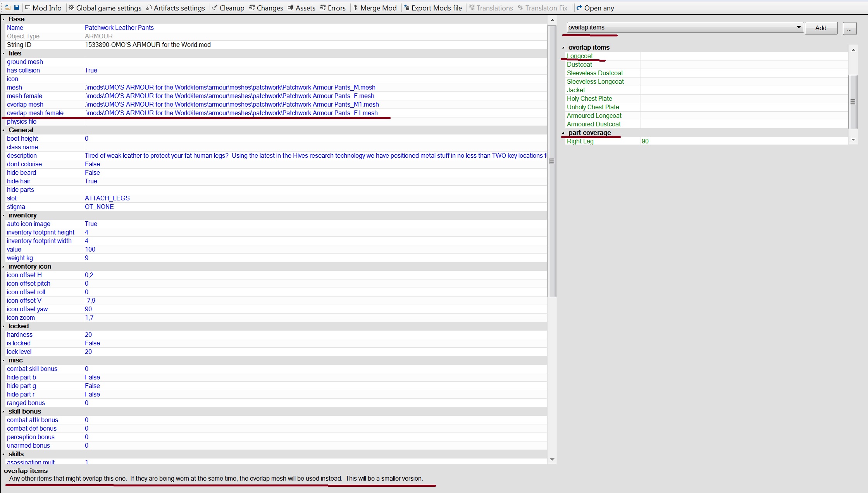Collapse the inventory section
The image size is (868, 493).
click(x=3, y=215)
